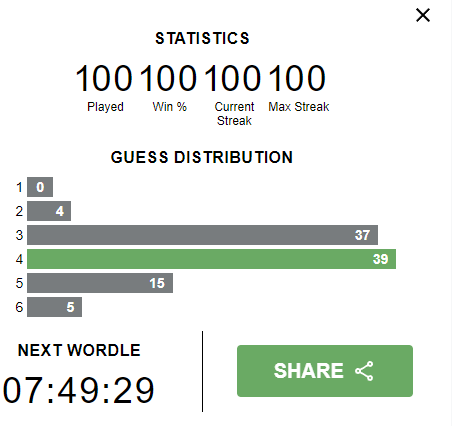Click the Max Streak label text
The width and height of the screenshot is (452, 426).
coord(299,107)
